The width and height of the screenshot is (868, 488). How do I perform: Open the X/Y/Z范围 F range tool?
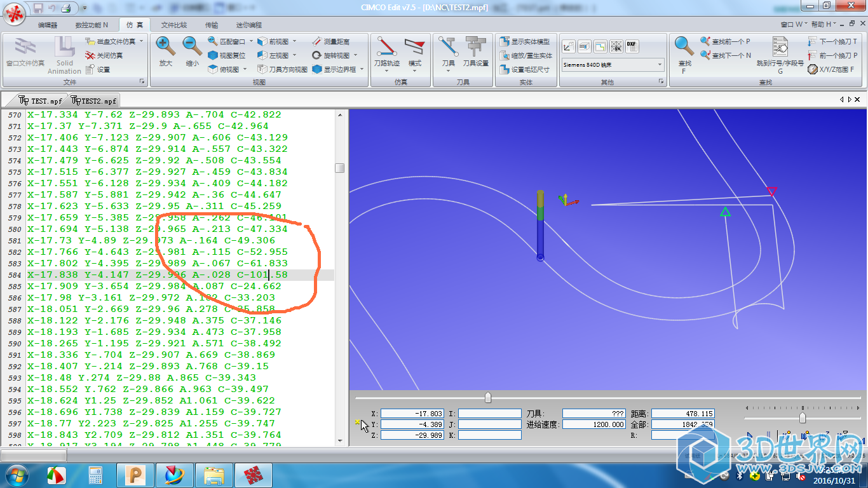(831, 69)
